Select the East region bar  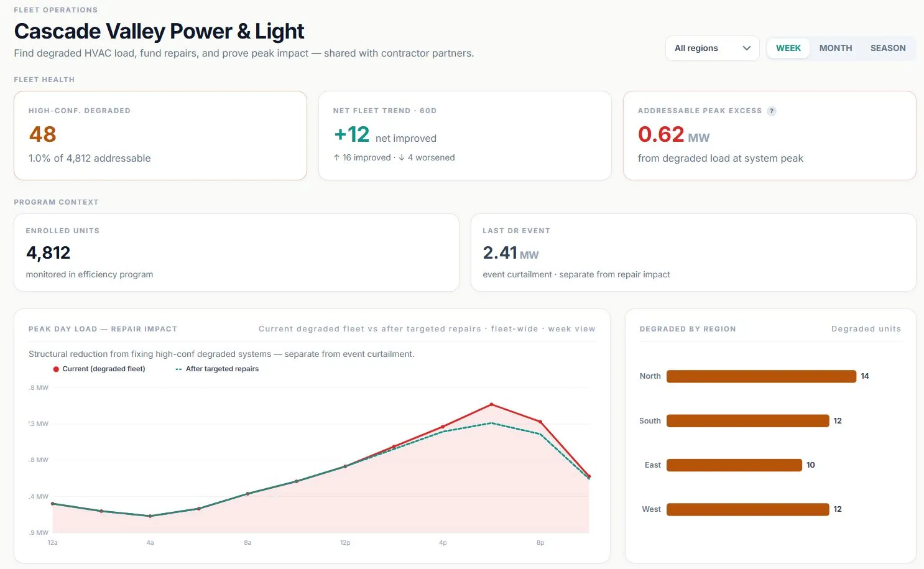734,465
